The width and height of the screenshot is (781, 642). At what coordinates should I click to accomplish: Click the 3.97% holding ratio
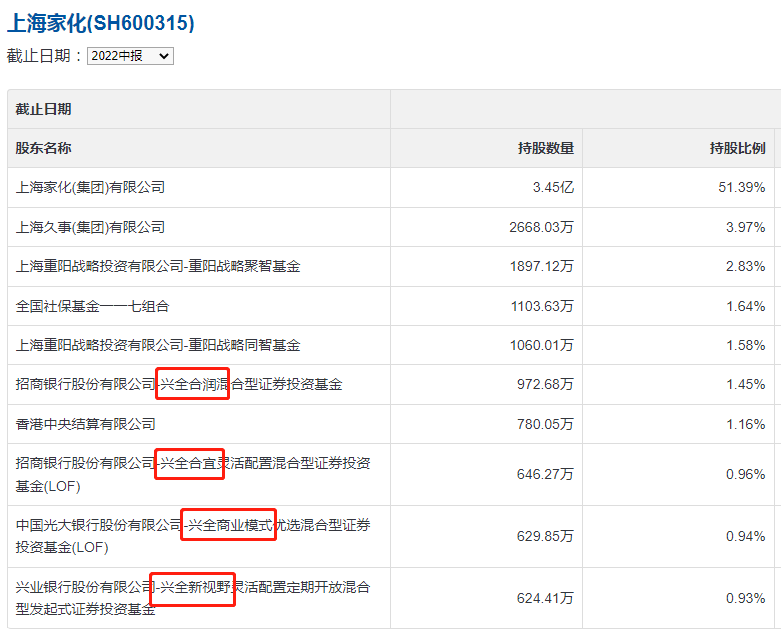click(745, 227)
